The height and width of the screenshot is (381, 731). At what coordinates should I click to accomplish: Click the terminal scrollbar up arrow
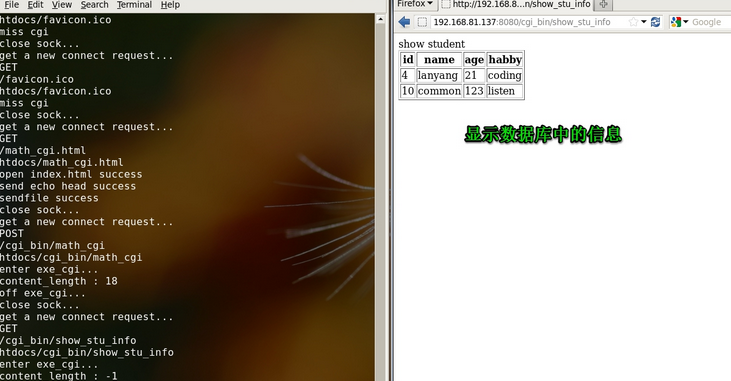380,20
